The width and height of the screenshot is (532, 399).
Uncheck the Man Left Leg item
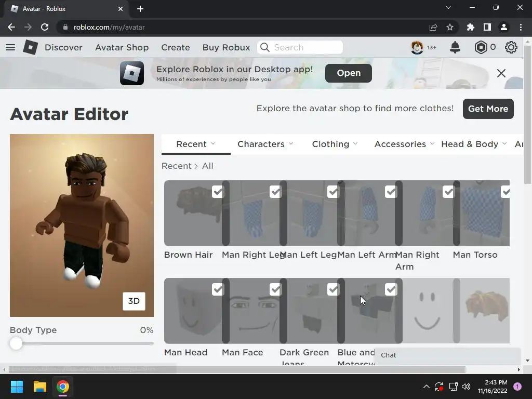coord(333,192)
